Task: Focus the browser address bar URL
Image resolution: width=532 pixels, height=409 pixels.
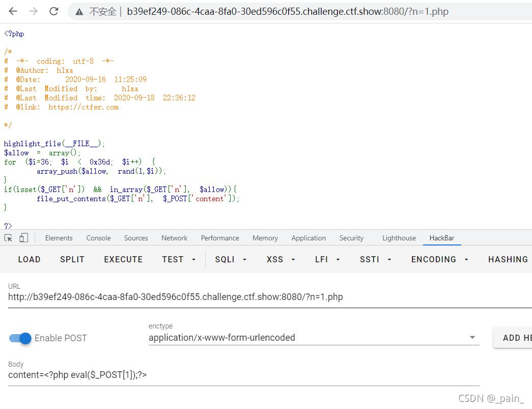Action: coord(287,12)
